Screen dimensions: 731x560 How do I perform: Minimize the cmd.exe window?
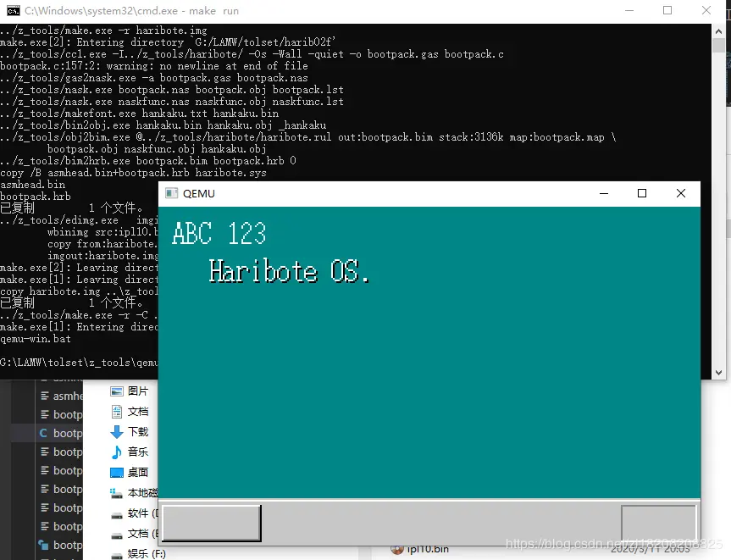629,10
